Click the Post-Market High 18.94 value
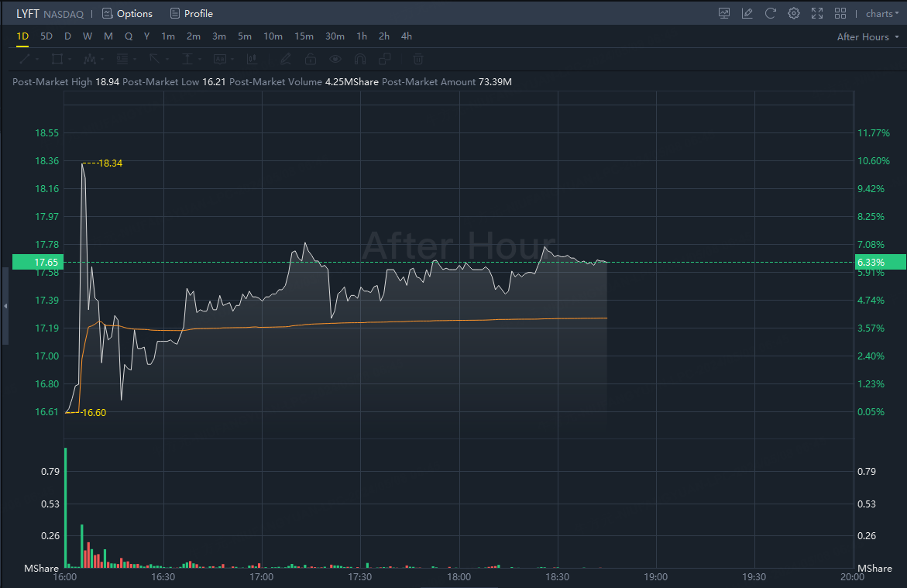Image resolution: width=907 pixels, height=588 pixels. (107, 81)
